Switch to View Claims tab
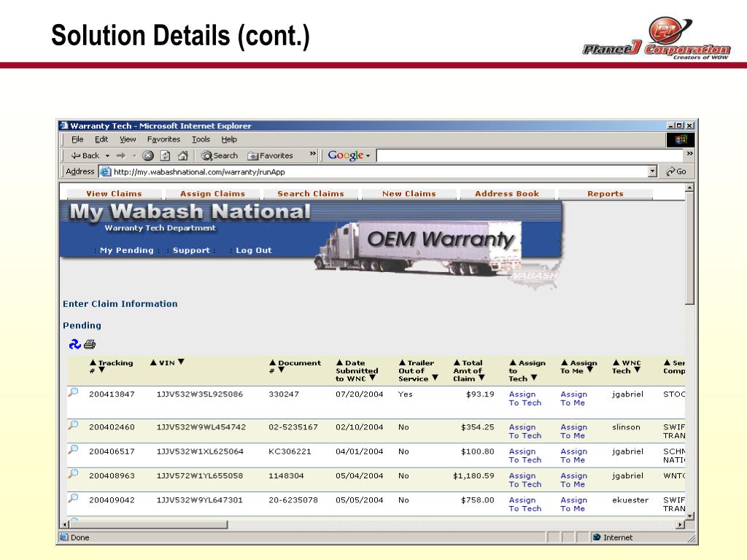 (x=114, y=194)
